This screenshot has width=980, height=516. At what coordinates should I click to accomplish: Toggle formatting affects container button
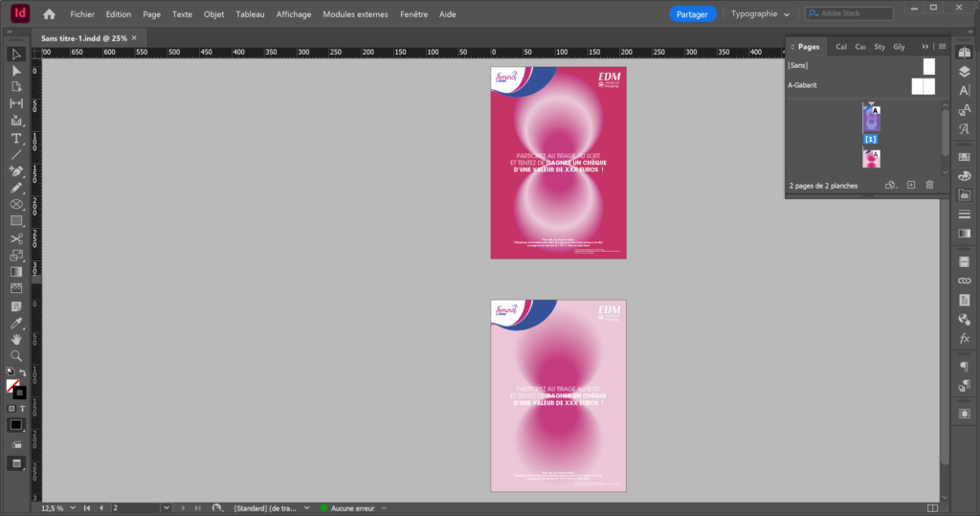pos(11,409)
